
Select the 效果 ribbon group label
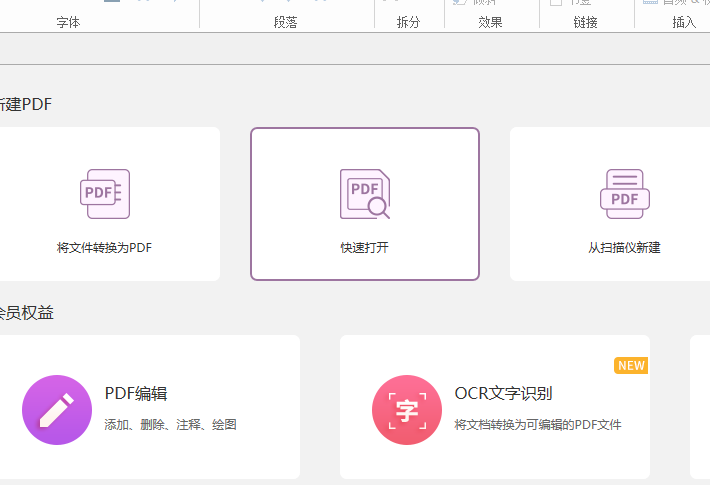[x=490, y=22]
